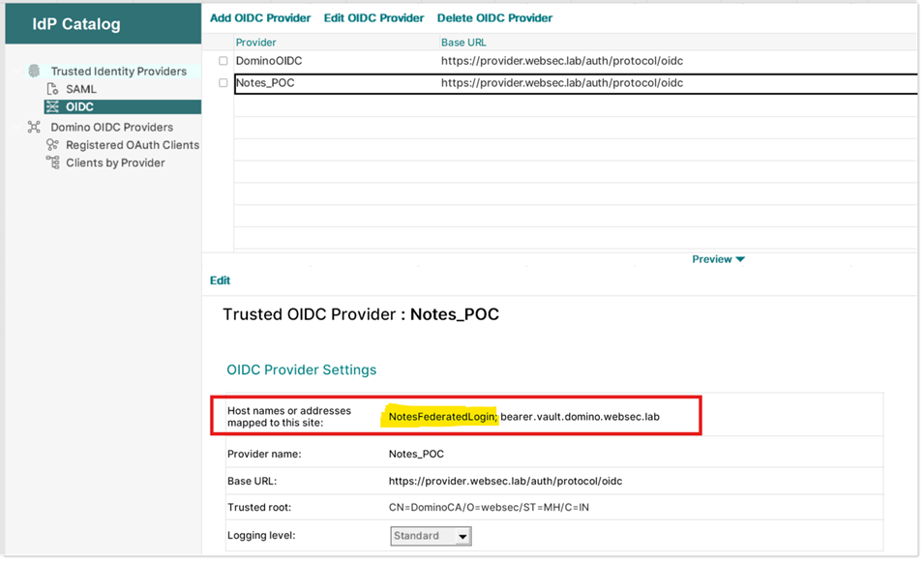The width and height of the screenshot is (924, 561).
Task: Click the Trusted root label
Action: coord(258,508)
